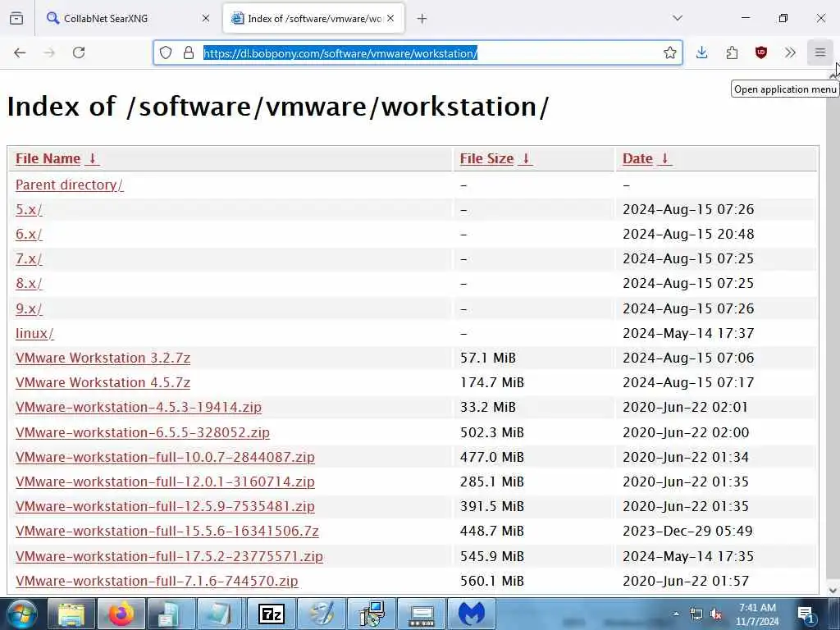Viewport: 840px width, 630px height.
Task: Open Malwarebytes from the taskbar
Action: coord(472,614)
